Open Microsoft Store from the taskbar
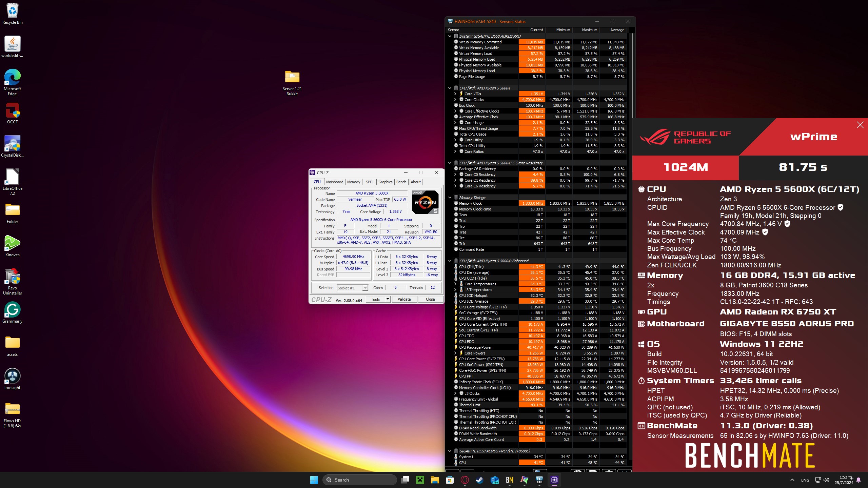 450,480
